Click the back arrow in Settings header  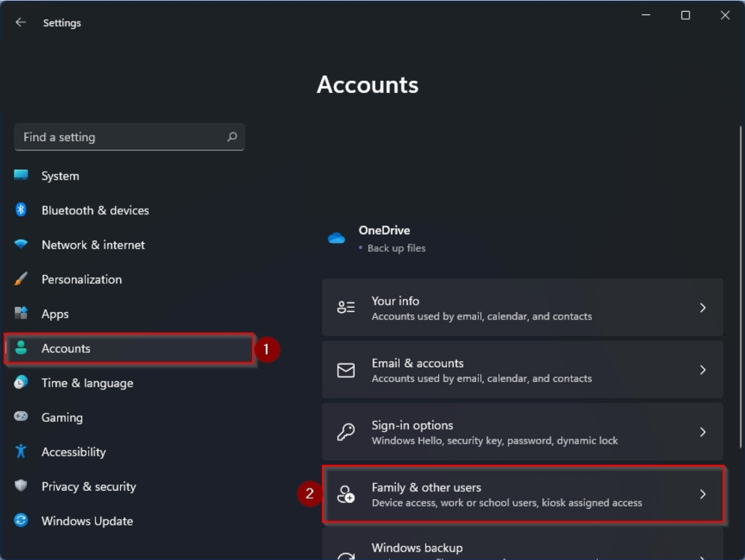click(21, 22)
